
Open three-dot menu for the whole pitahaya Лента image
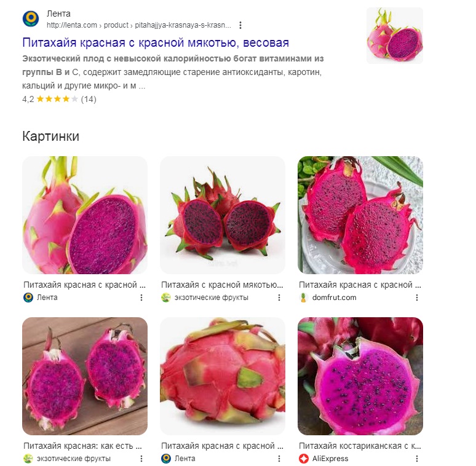click(x=279, y=459)
